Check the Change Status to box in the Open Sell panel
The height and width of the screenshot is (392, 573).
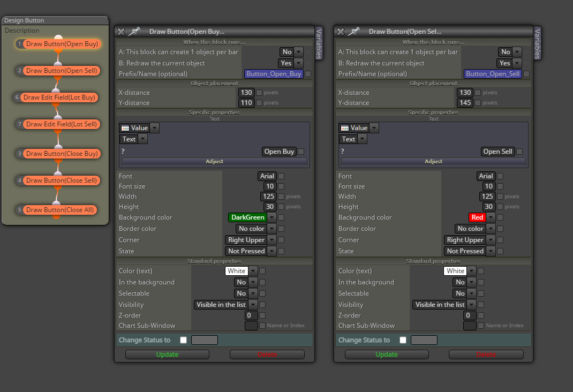pyautogui.click(x=403, y=340)
